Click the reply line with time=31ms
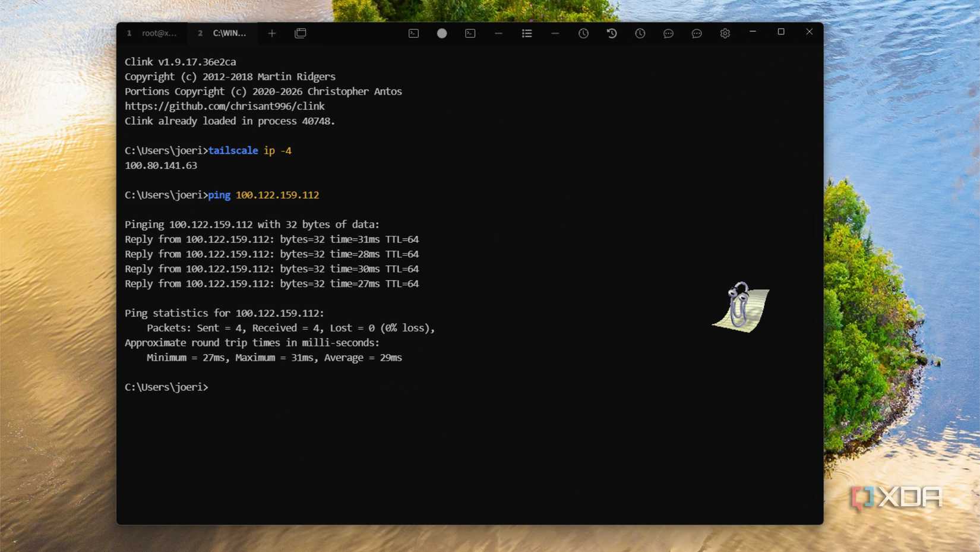Image resolution: width=980 pixels, height=552 pixels. [271, 239]
